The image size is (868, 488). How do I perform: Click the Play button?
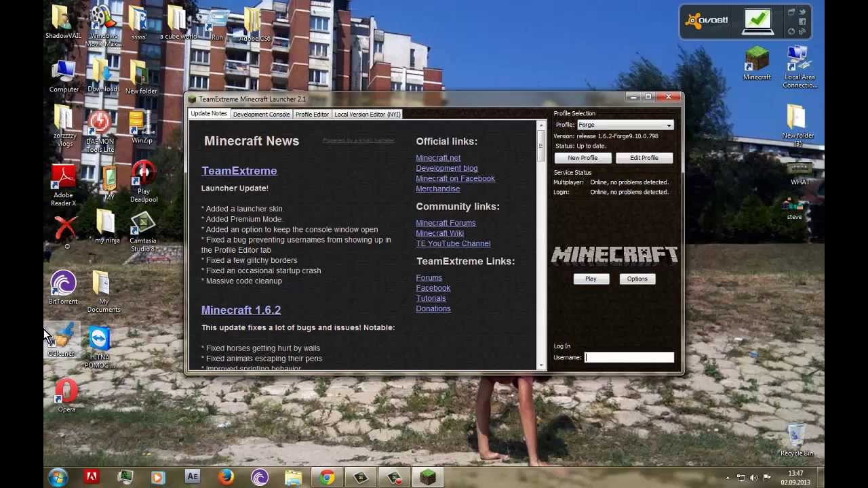click(591, 279)
